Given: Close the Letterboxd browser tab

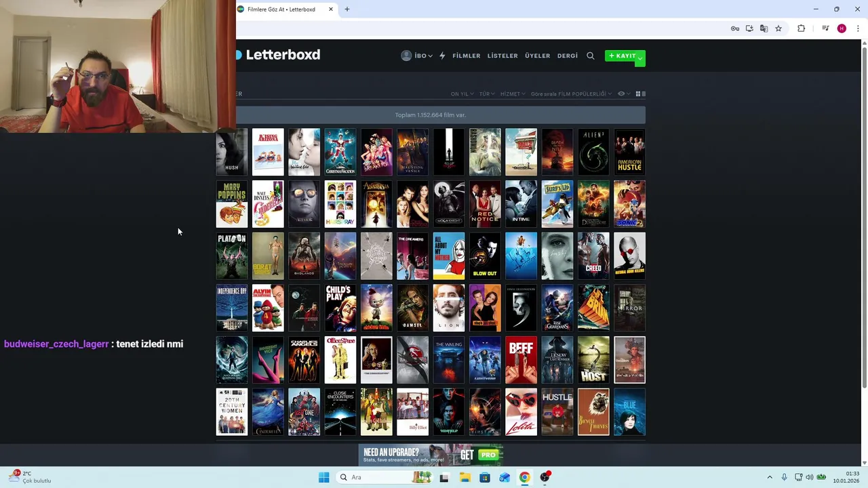Looking at the screenshot, I should click(x=331, y=9).
